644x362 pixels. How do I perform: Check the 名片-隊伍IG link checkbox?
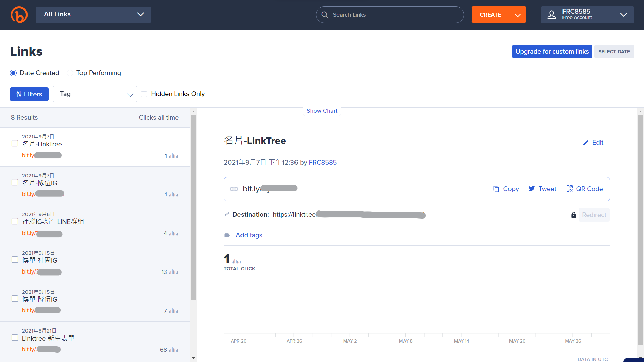tap(15, 182)
